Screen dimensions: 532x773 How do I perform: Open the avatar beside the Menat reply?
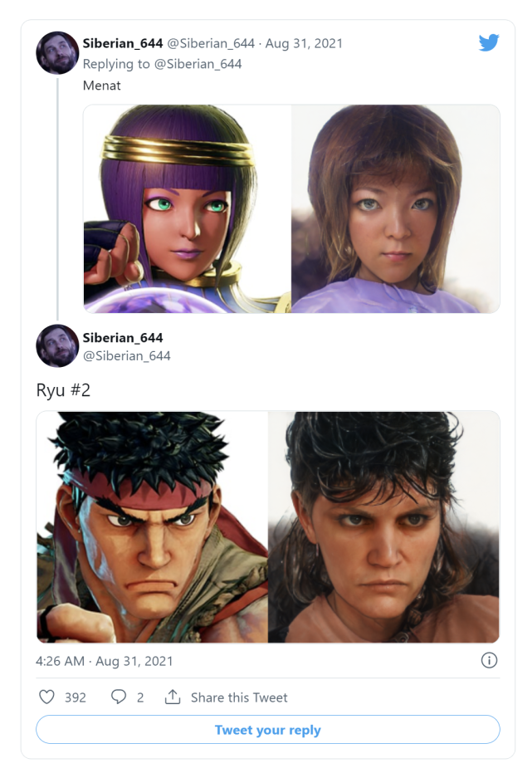click(x=57, y=53)
